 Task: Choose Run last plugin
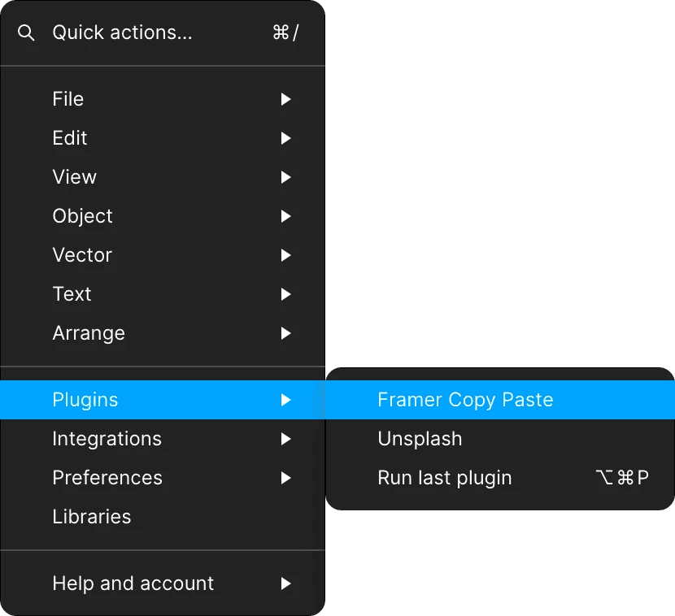tap(500, 478)
